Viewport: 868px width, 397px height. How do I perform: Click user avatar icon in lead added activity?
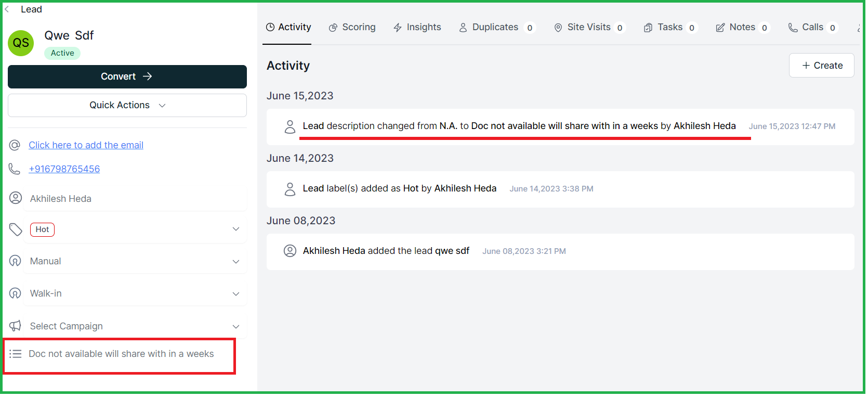[x=290, y=251]
